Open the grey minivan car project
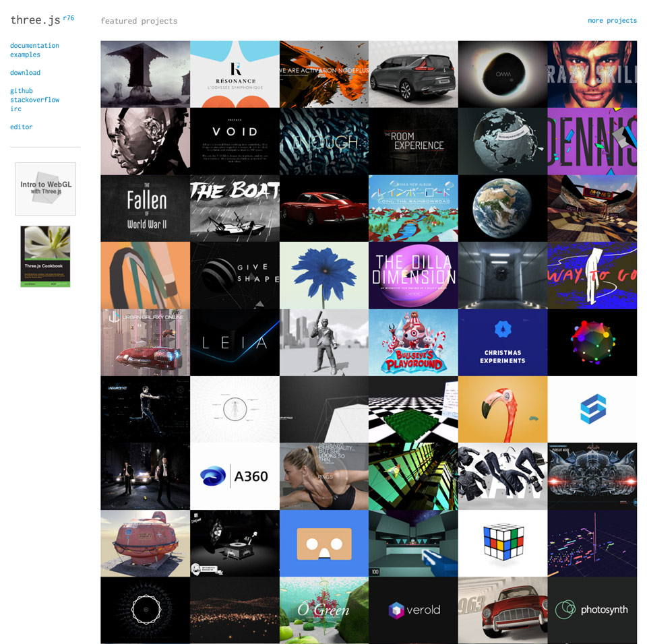 (x=413, y=74)
